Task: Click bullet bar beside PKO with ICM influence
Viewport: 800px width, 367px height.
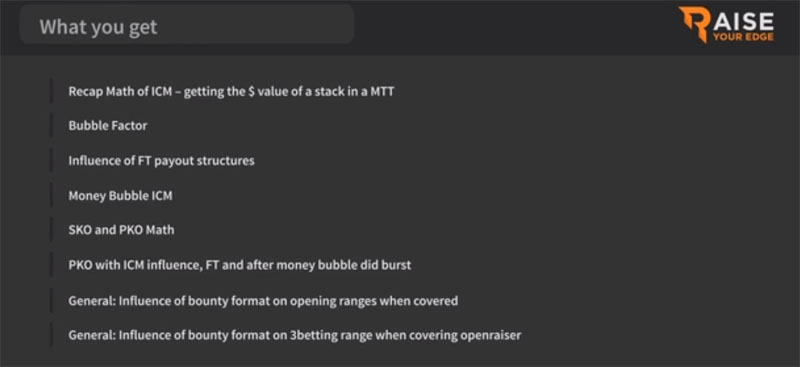Action: point(51,264)
